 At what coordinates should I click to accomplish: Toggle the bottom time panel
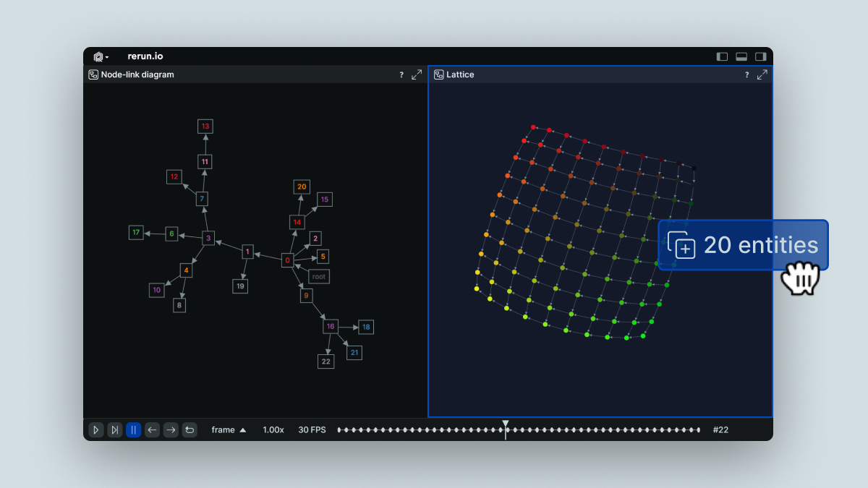coord(741,56)
